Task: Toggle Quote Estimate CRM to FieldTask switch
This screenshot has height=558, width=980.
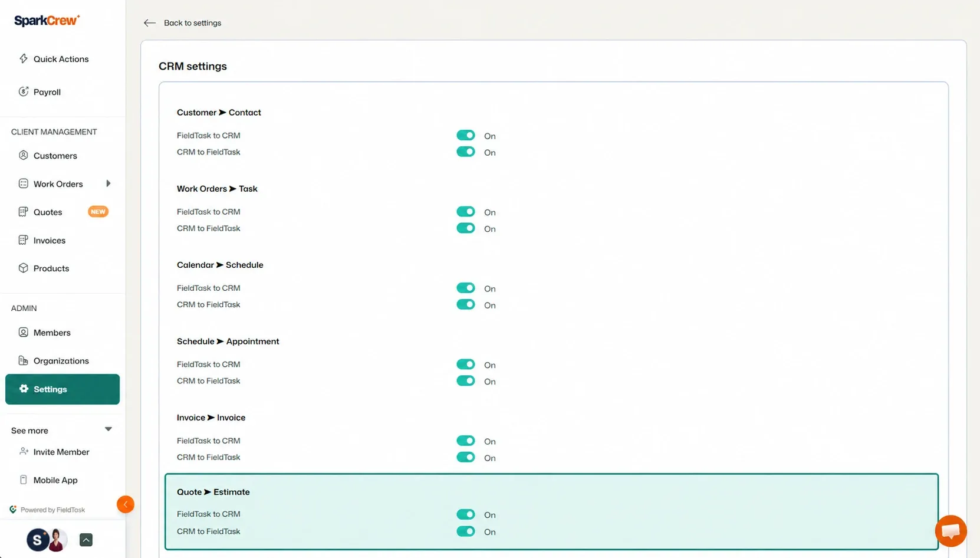Action: 466,531
